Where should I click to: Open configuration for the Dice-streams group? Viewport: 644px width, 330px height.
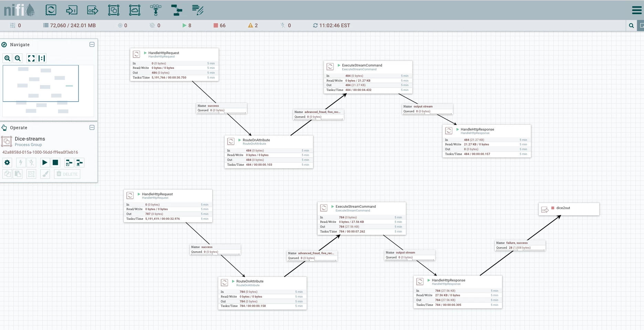(x=7, y=163)
